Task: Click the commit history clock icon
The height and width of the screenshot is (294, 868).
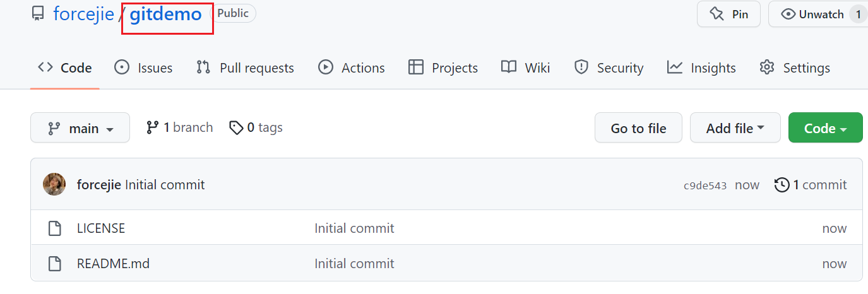Action: tap(782, 185)
